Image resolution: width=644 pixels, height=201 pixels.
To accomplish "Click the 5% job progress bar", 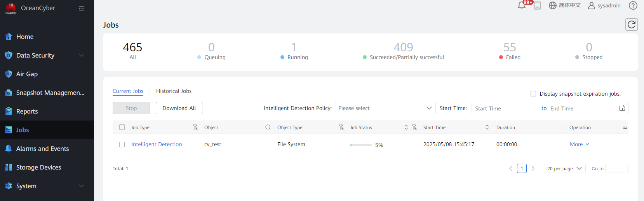I will (x=361, y=145).
